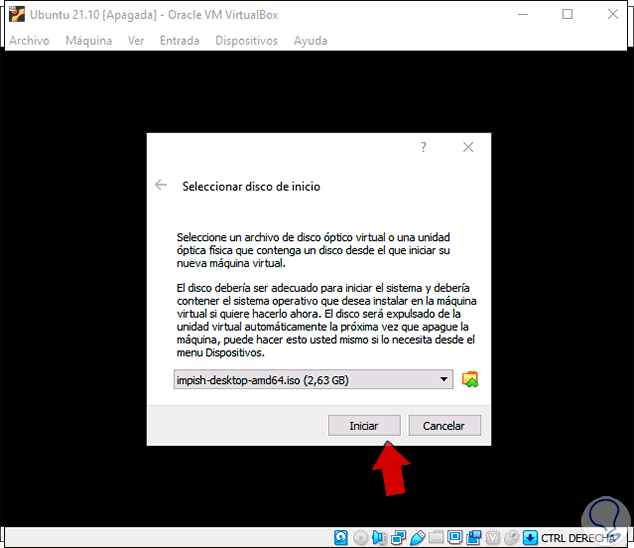The height and width of the screenshot is (548, 634).
Task: Open the Ver menu
Action: (136, 40)
